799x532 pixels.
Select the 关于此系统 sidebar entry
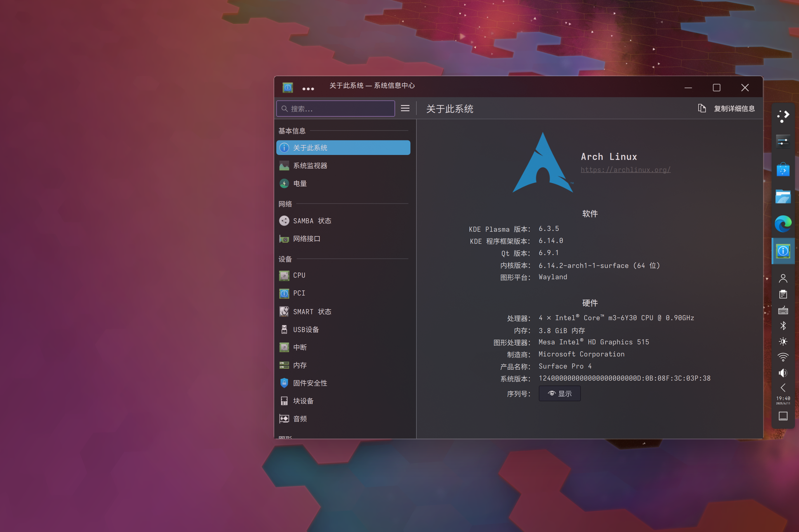tap(343, 148)
